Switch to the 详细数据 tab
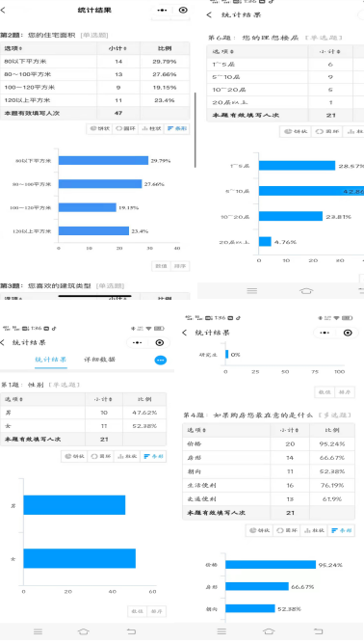Screen dimensions: 364x643 (x=99, y=360)
